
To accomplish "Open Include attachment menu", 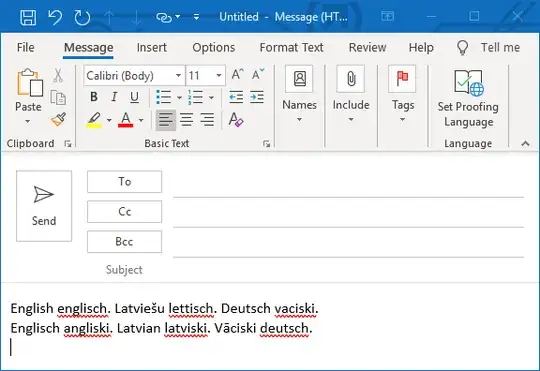I will [351, 94].
